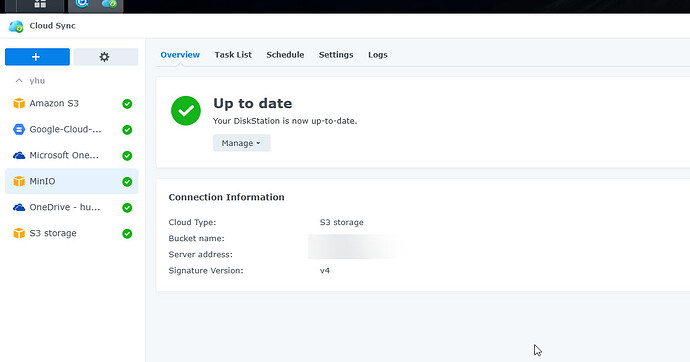Click the green status check beside OneDrive - hu...

(127, 208)
